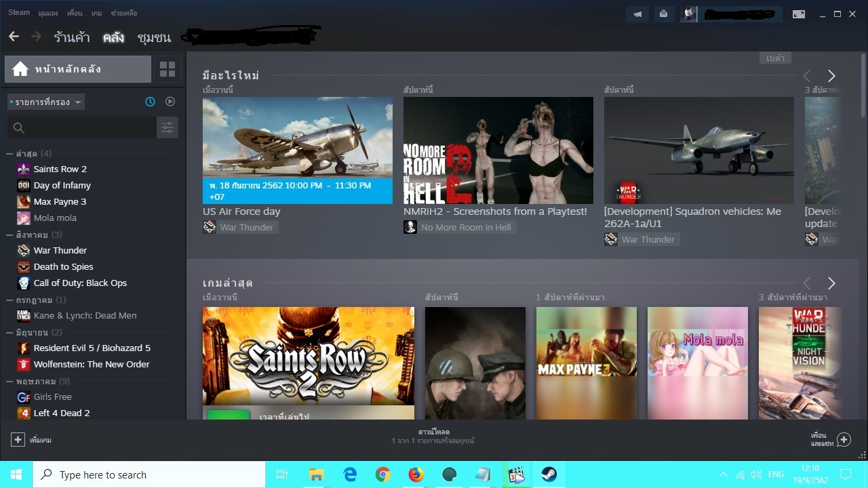The image size is (868, 488).
Task: Select Left 4 Dead 2 in the sidebar
Action: pos(62,413)
